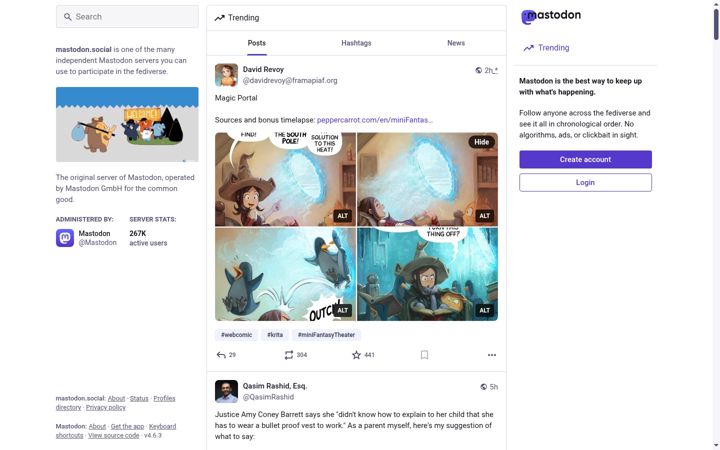Bookmark David Revoy's post

424,355
